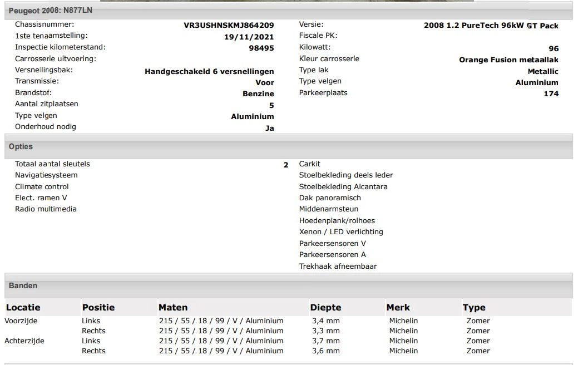Toggle the Banden section header

point(23,286)
